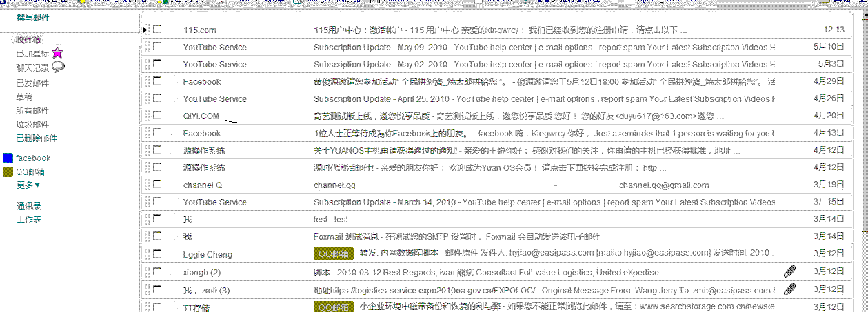Click the drag handle of the 5月10日 YouTube row

[x=146, y=47]
